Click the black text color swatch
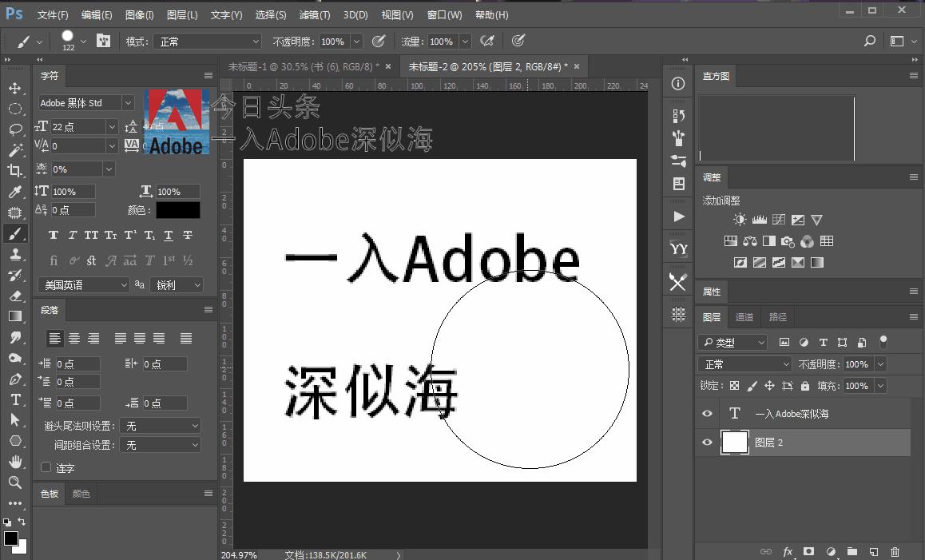This screenshot has height=560, width=925. tap(177, 210)
